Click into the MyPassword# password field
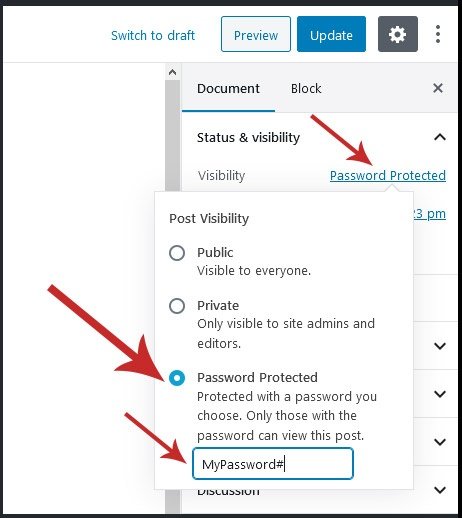Image resolution: width=462 pixels, height=518 pixels. point(273,464)
